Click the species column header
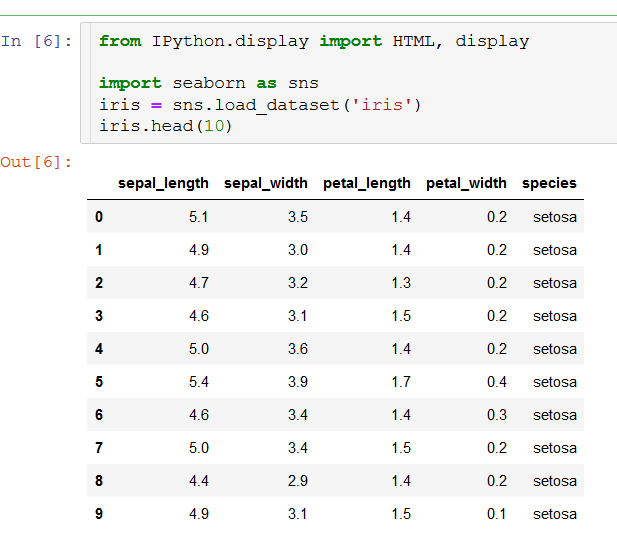The image size is (617, 542). pos(549,183)
